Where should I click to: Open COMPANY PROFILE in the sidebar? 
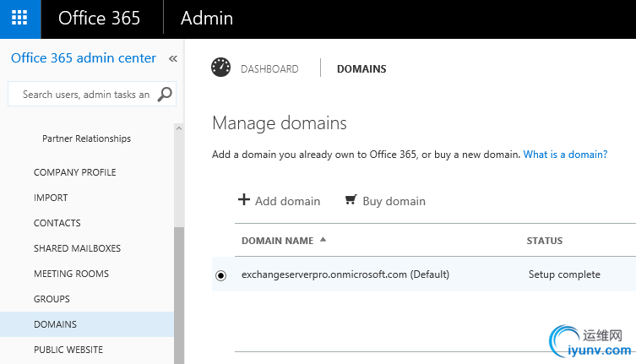(x=74, y=172)
